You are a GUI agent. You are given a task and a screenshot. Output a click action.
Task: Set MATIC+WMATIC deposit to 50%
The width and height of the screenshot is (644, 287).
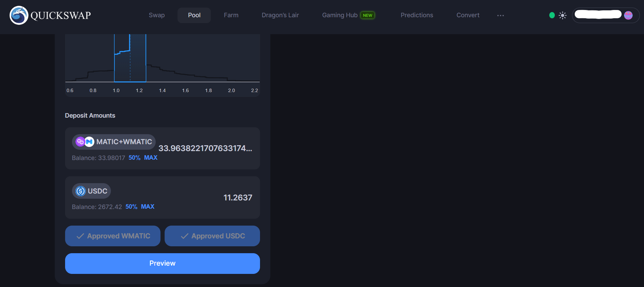click(x=134, y=158)
